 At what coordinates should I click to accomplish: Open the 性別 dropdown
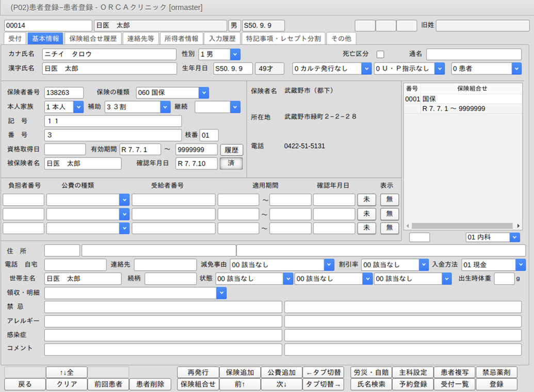235,54
